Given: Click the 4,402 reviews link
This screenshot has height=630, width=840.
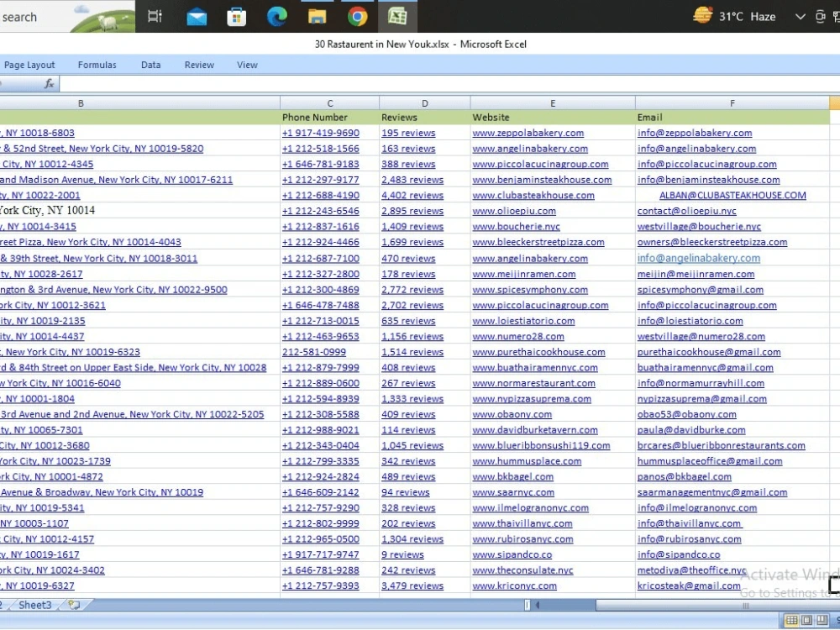Looking at the screenshot, I should point(412,196).
